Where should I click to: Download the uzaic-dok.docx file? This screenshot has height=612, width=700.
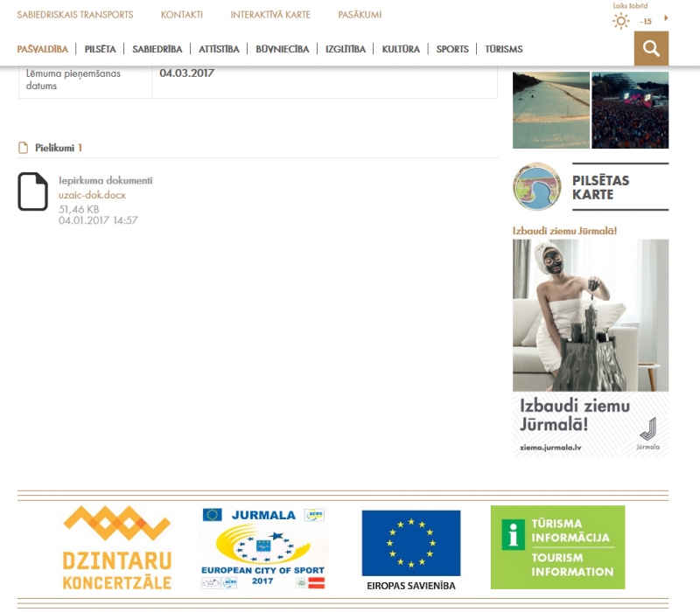pos(92,195)
